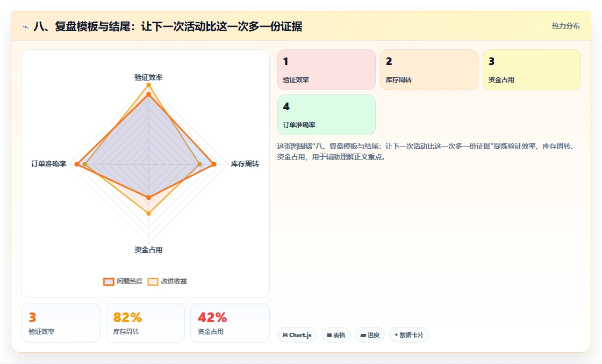Click the icon inside the 进度 tag
The image size is (602, 364).
363,335
